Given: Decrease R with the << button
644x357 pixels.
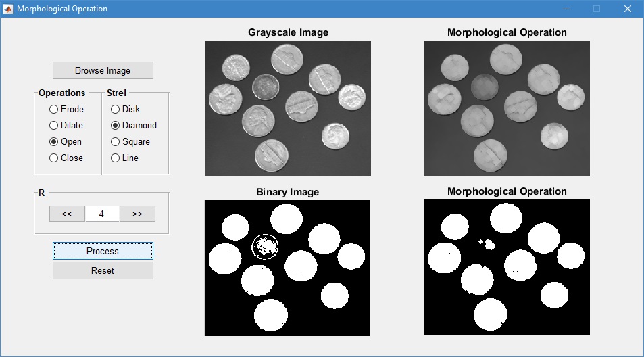Looking at the screenshot, I should (67, 214).
